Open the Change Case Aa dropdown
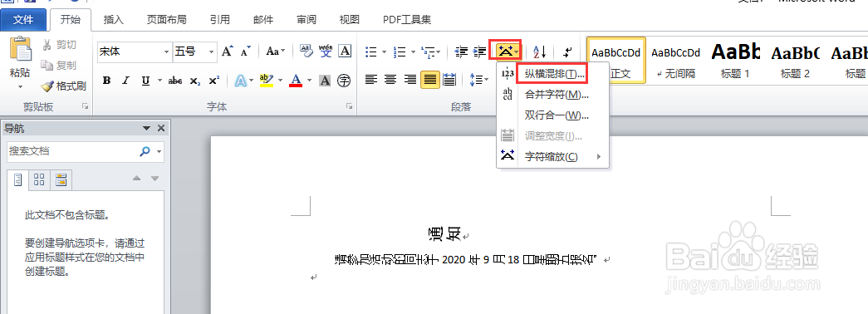Viewport: 868px width, 314px height. click(275, 52)
